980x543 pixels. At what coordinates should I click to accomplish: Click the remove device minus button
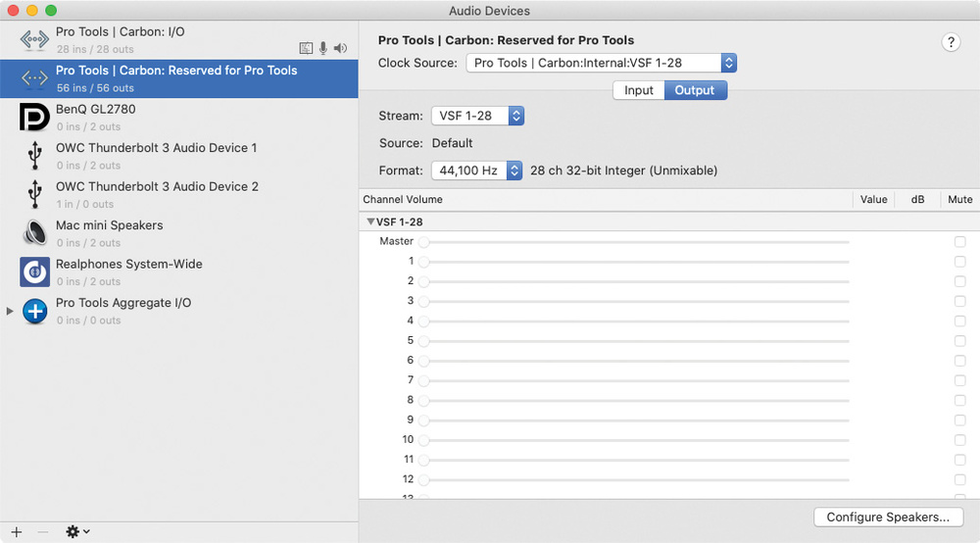pyautogui.click(x=42, y=532)
